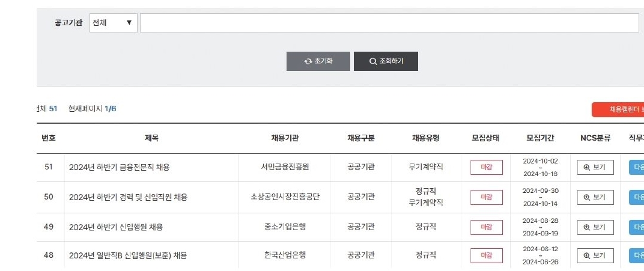View NCS분류 for row 51
The height and width of the screenshot is (271, 644).
click(x=595, y=167)
